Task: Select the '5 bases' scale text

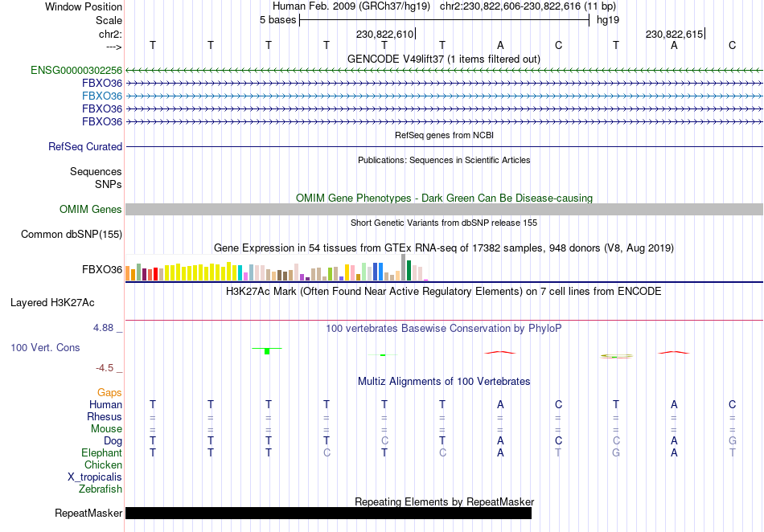Action: [277, 20]
